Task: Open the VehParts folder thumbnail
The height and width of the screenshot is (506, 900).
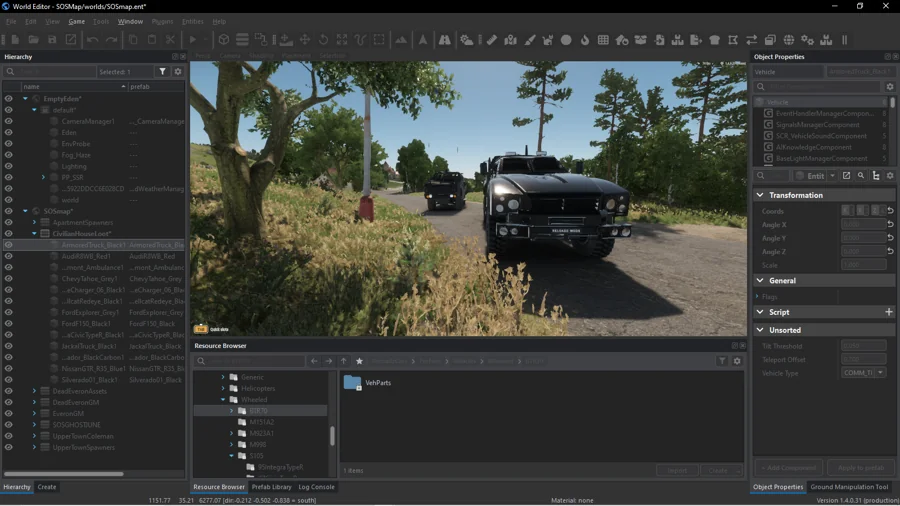Action: tap(352, 383)
